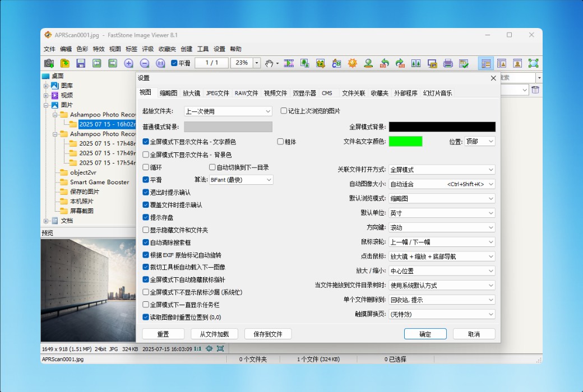Click the zoom in plus icon
The width and height of the screenshot is (583, 392).
pos(128,63)
